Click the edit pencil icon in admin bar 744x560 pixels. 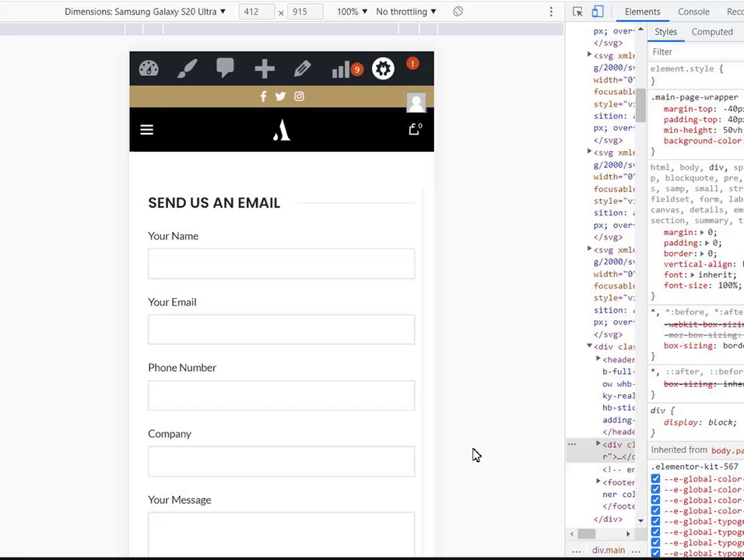302,68
